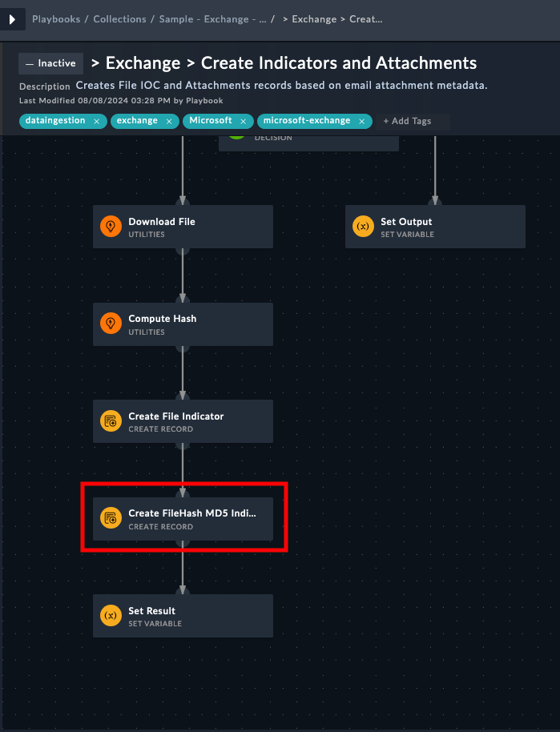Viewport: 560px width, 732px height.
Task: Click the Add Tags input field
Action: [x=413, y=121]
